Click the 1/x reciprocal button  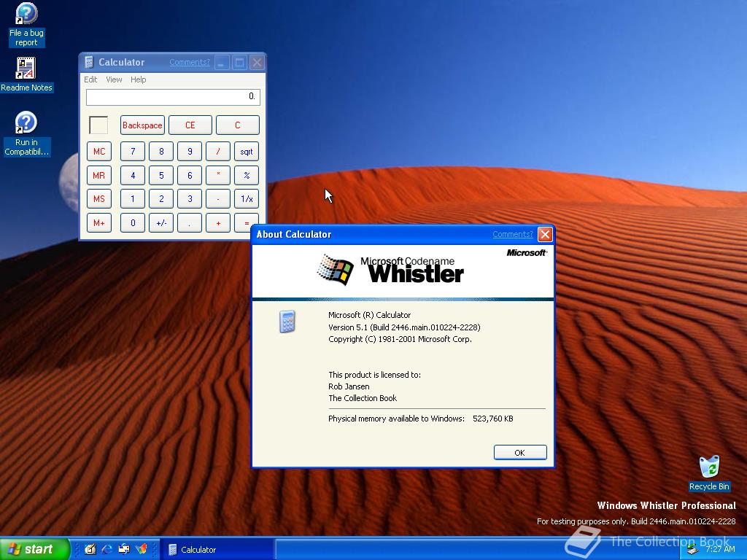point(247,198)
